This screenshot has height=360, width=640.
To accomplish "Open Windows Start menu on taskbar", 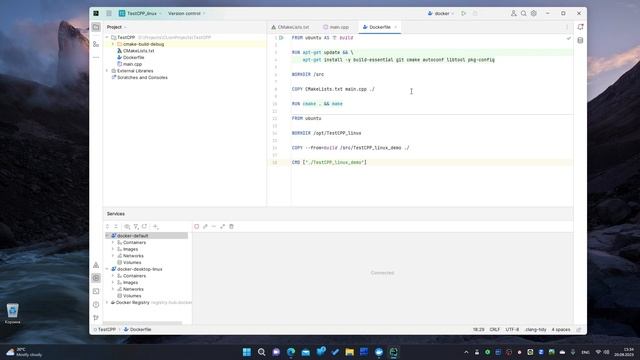I will point(247,352).
